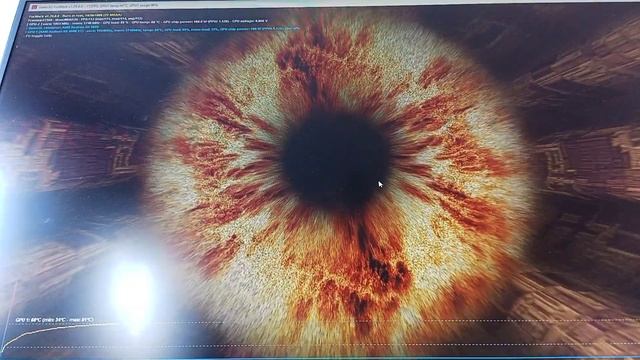Click the FurMark icon in title bar

pyautogui.click(x=35, y=7)
